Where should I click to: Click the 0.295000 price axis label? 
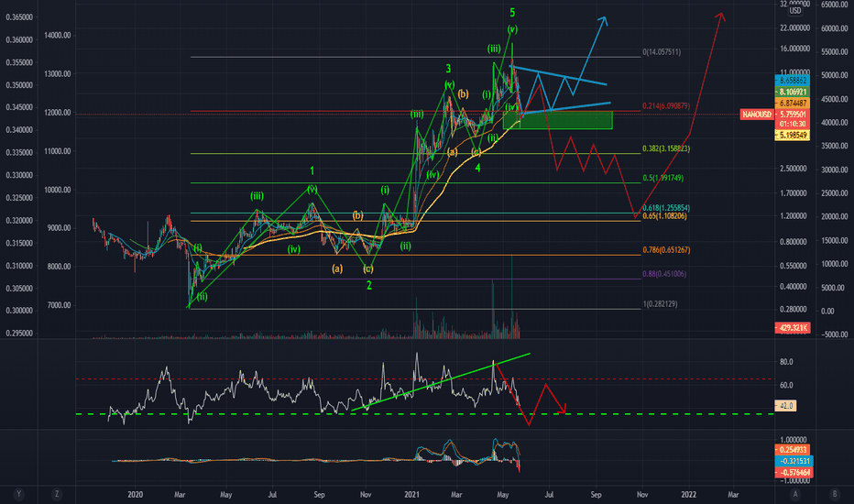[19, 334]
